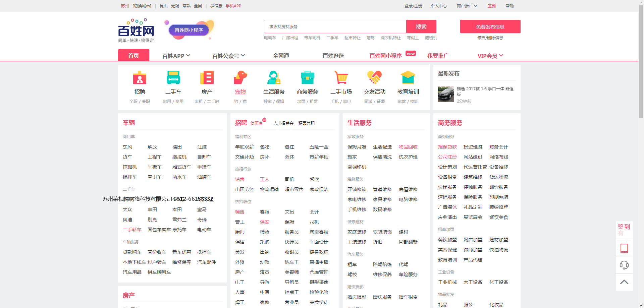Click the customer service headset icon
The width and height of the screenshot is (644, 308).
(624, 265)
